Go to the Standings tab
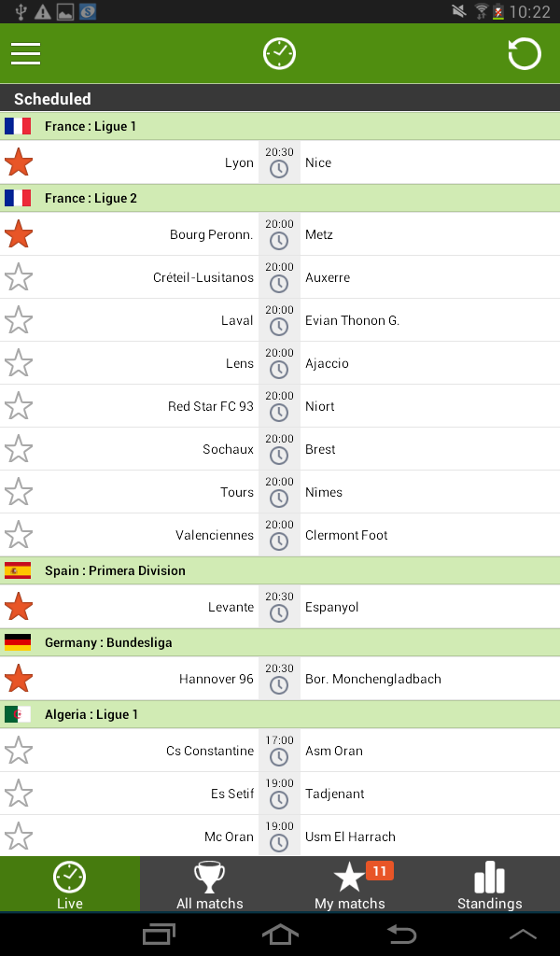 (x=490, y=884)
